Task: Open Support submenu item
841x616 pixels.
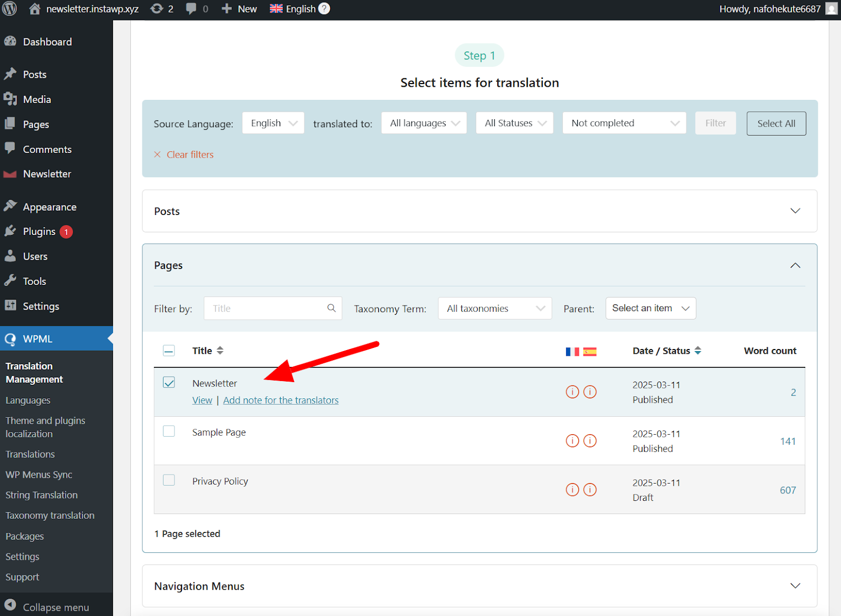Action: (22, 577)
